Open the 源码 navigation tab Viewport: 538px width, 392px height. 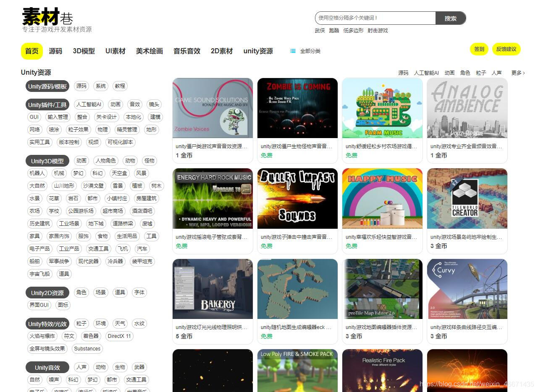tap(55, 51)
